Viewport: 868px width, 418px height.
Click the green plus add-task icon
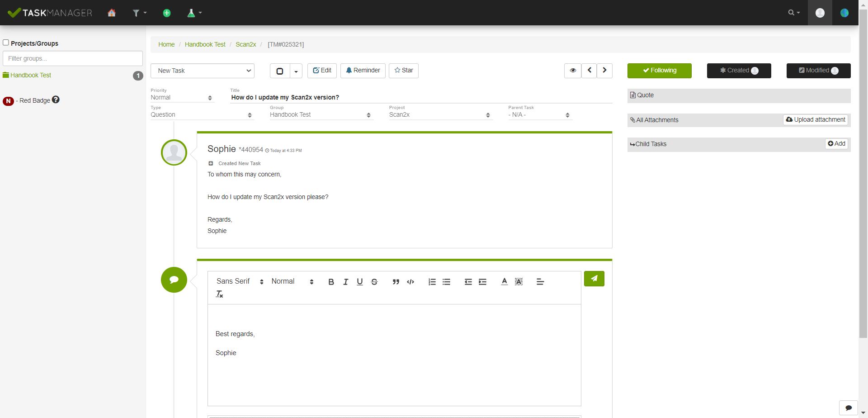click(167, 13)
